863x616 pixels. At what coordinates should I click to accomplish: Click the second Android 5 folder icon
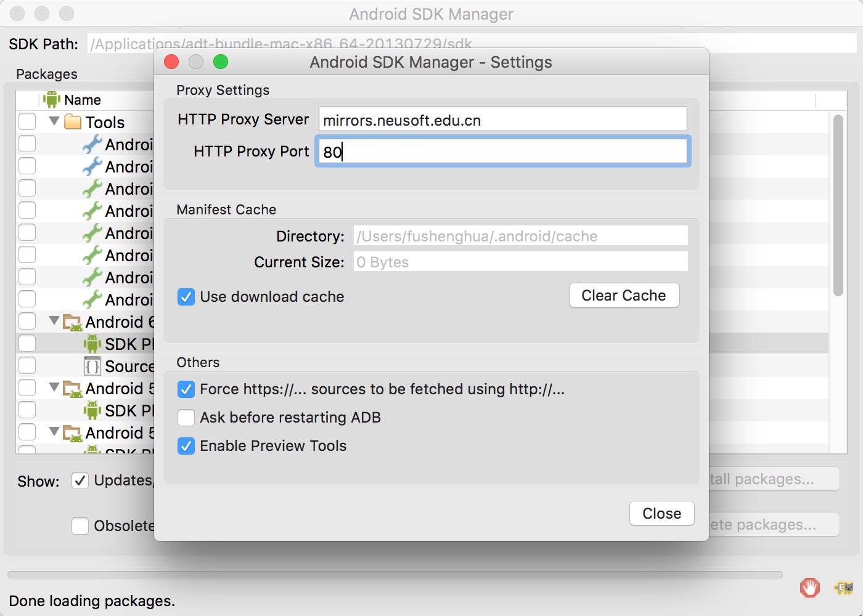point(73,433)
